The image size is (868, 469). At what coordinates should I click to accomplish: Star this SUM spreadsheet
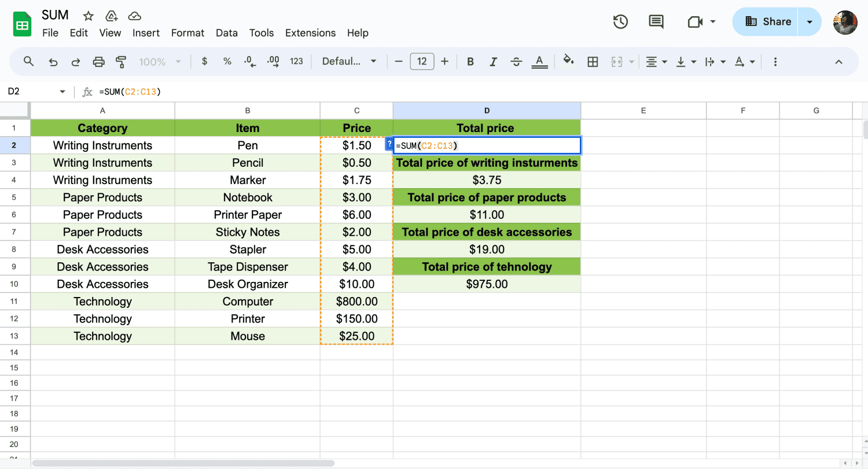pos(88,16)
